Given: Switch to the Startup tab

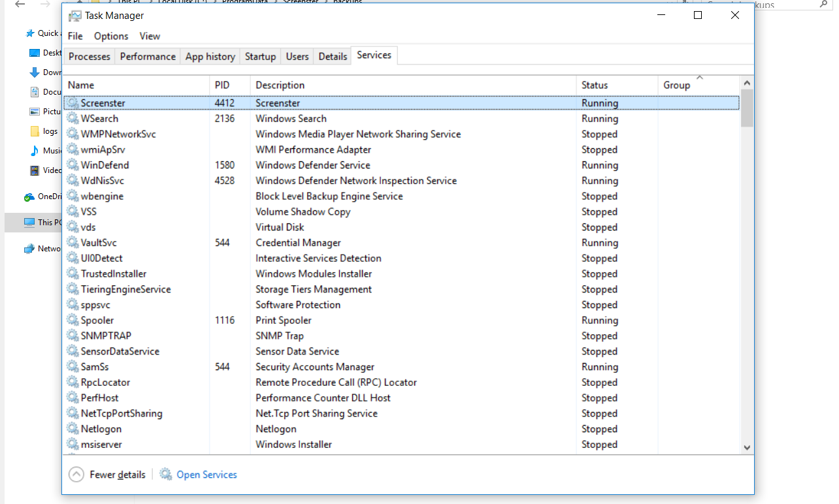Looking at the screenshot, I should point(260,57).
